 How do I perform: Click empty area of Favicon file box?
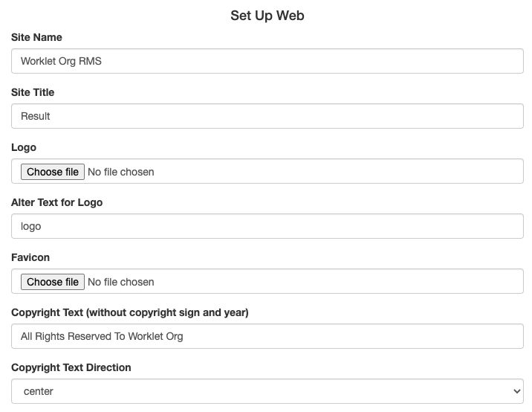(334, 282)
